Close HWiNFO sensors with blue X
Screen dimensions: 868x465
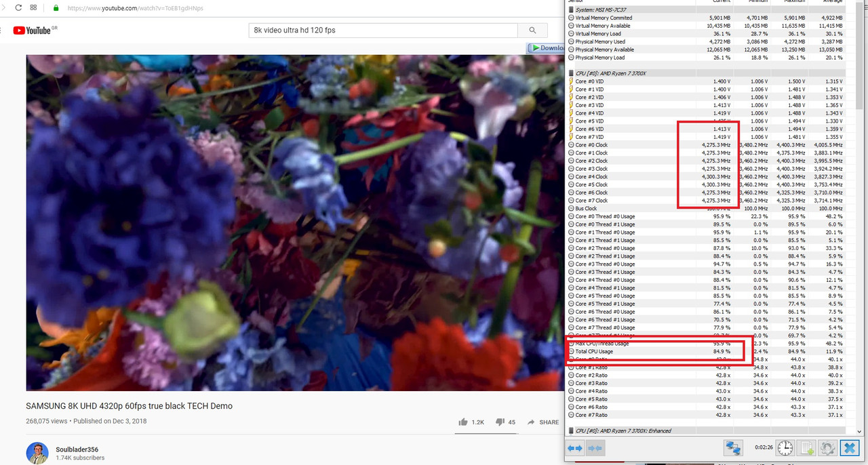(x=849, y=448)
